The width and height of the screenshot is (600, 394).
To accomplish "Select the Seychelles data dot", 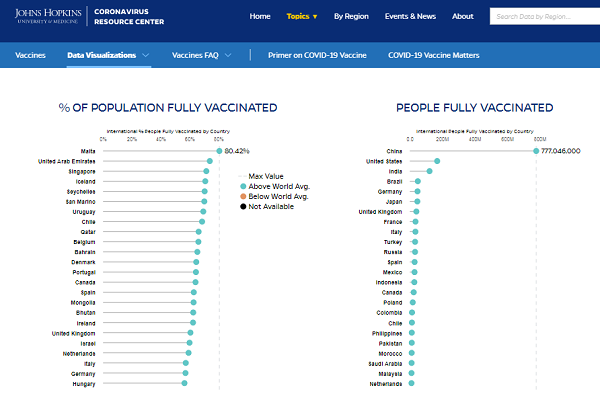I will point(205,191).
